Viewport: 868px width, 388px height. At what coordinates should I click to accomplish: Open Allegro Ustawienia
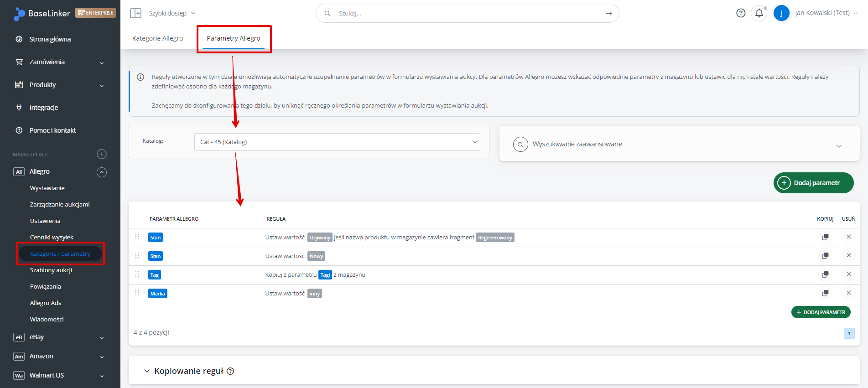click(45, 221)
